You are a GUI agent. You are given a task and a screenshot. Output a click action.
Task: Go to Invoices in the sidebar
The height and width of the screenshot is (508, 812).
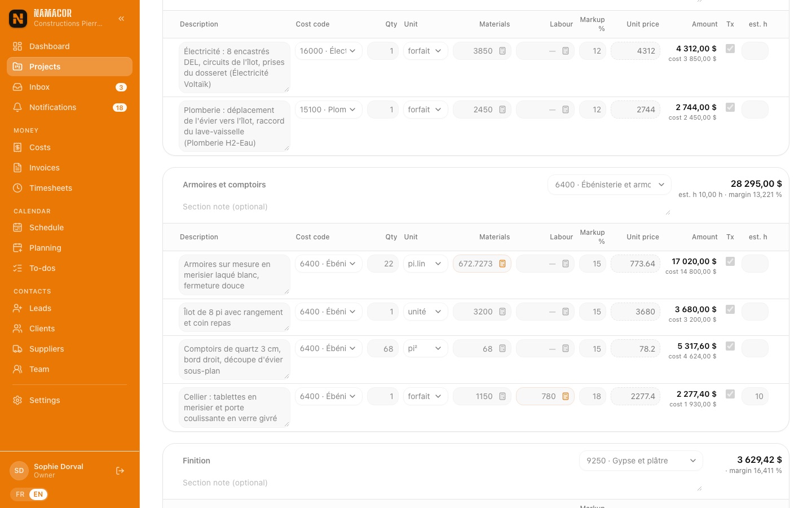click(70, 168)
